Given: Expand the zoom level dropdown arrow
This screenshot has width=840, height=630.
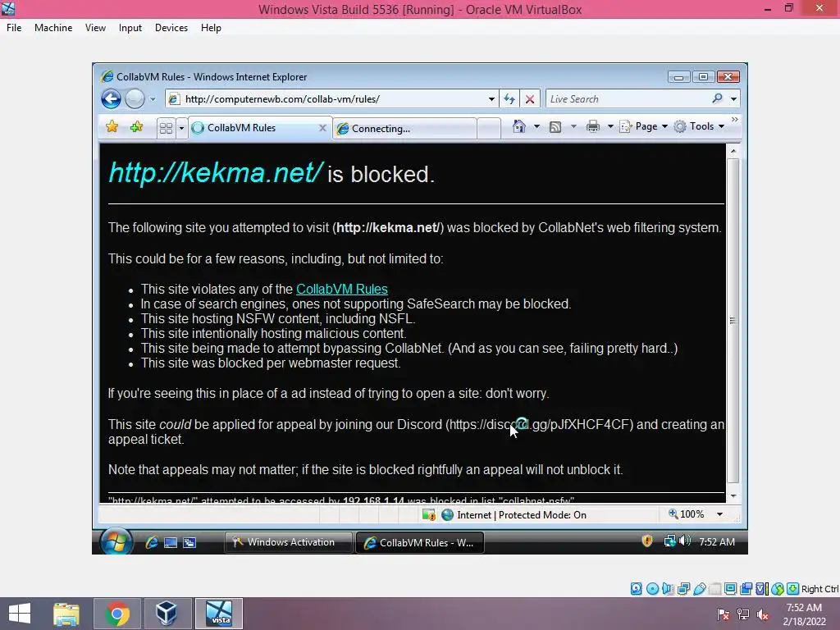Looking at the screenshot, I should [719, 514].
